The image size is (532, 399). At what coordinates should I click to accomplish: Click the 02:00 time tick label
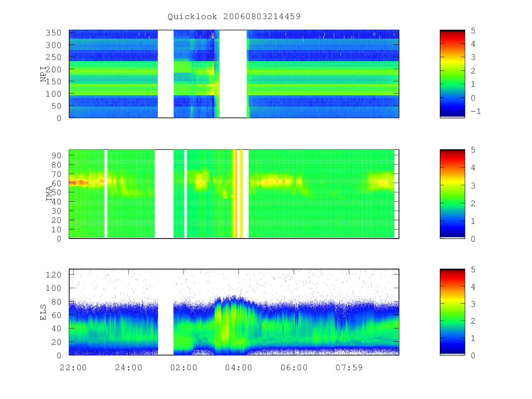click(184, 367)
